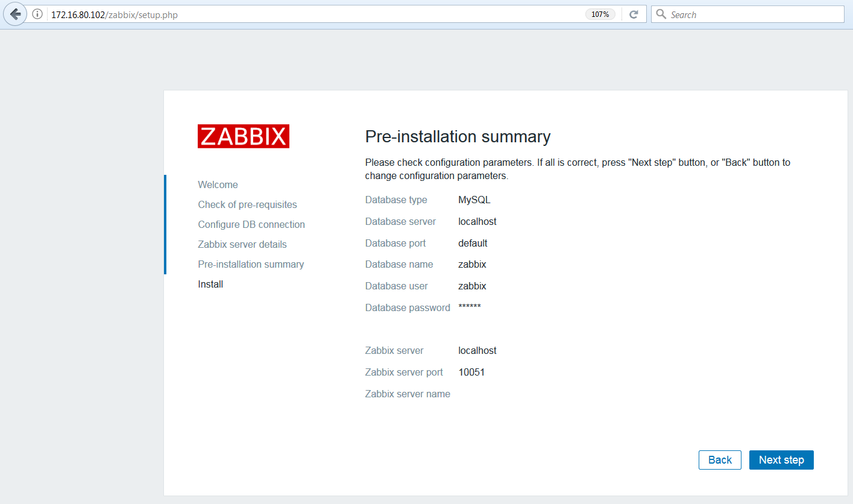Select the Install step
The height and width of the screenshot is (504, 853).
[x=210, y=284]
